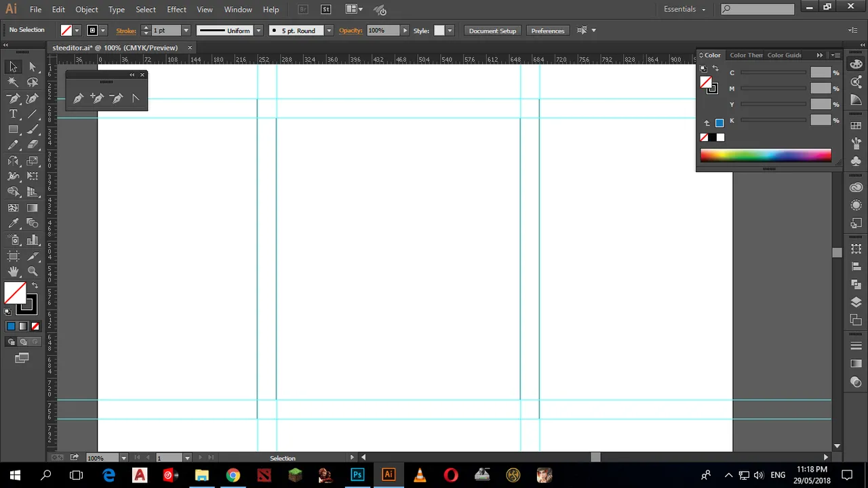Select the Zoom tool
The height and width of the screenshot is (488, 868).
(32, 272)
